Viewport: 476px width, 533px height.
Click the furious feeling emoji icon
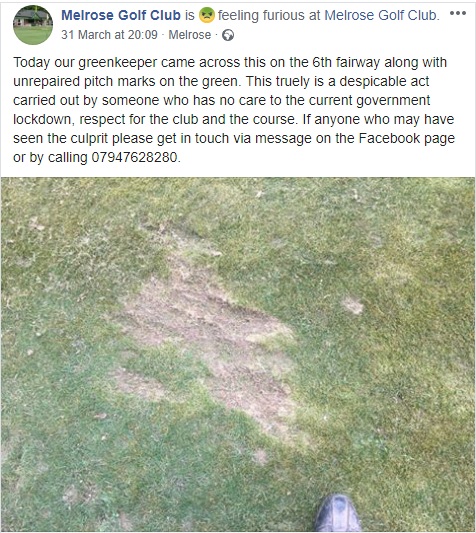coord(207,15)
